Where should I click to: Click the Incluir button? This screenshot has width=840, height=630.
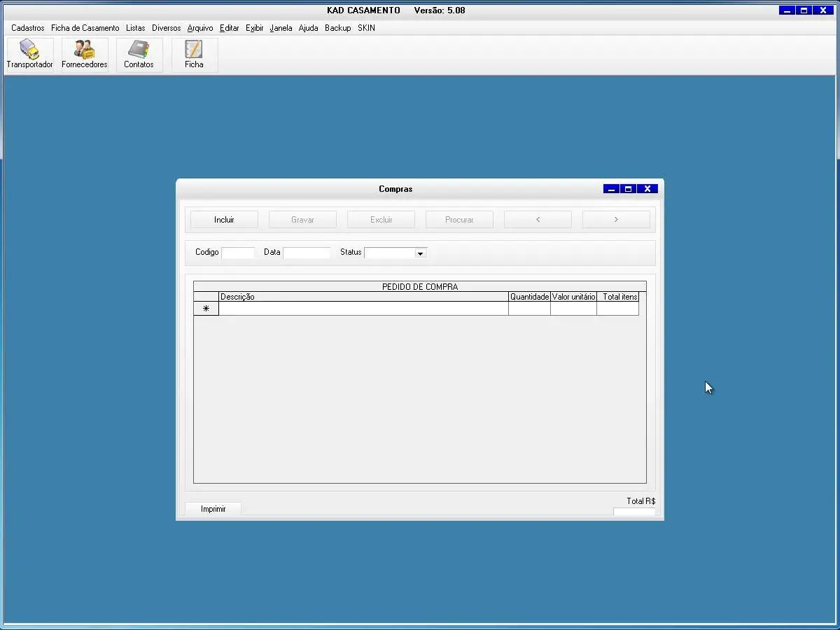click(x=224, y=220)
